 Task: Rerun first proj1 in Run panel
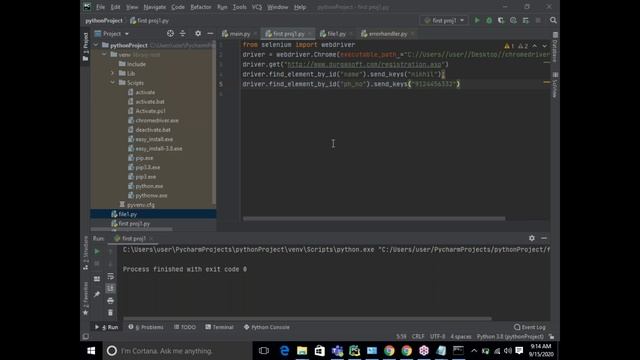click(97, 251)
